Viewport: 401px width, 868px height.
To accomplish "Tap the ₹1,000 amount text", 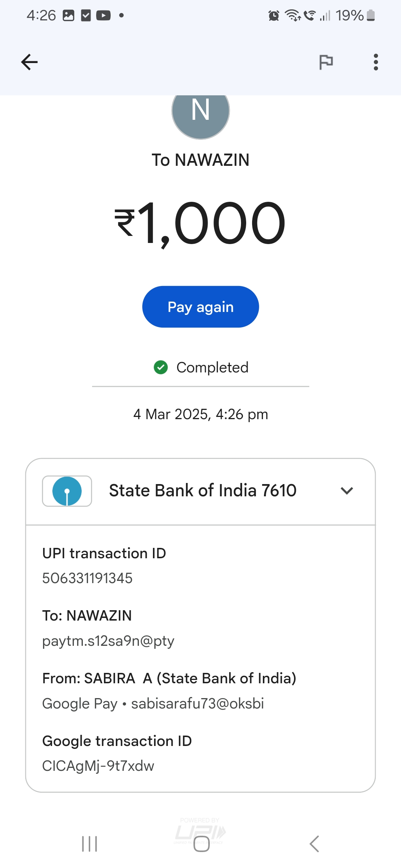I will coord(200,223).
